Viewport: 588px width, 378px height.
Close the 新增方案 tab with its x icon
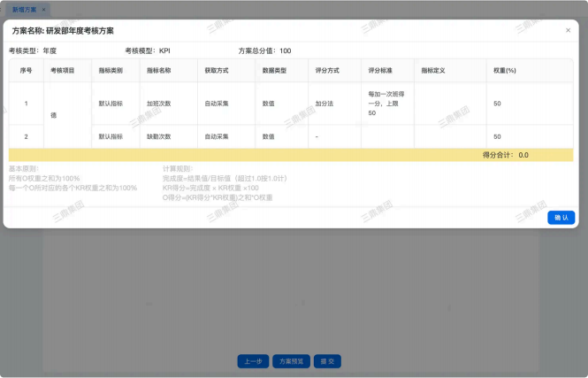[45, 8]
